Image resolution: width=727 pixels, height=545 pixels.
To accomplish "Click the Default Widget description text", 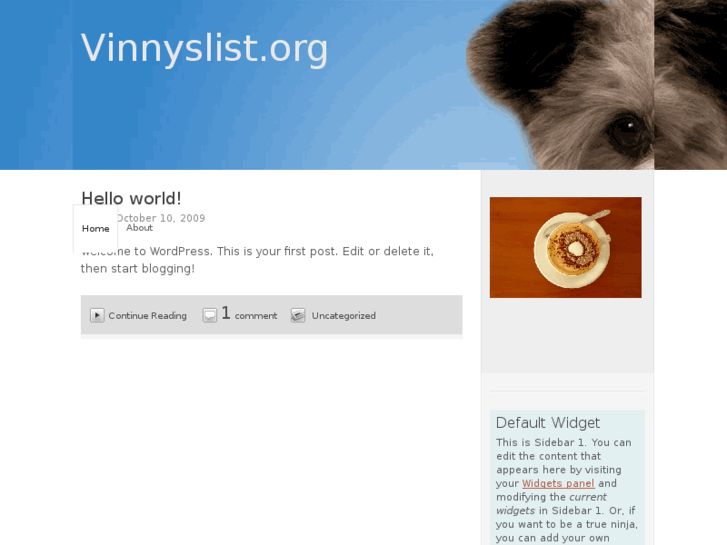I will 567,490.
